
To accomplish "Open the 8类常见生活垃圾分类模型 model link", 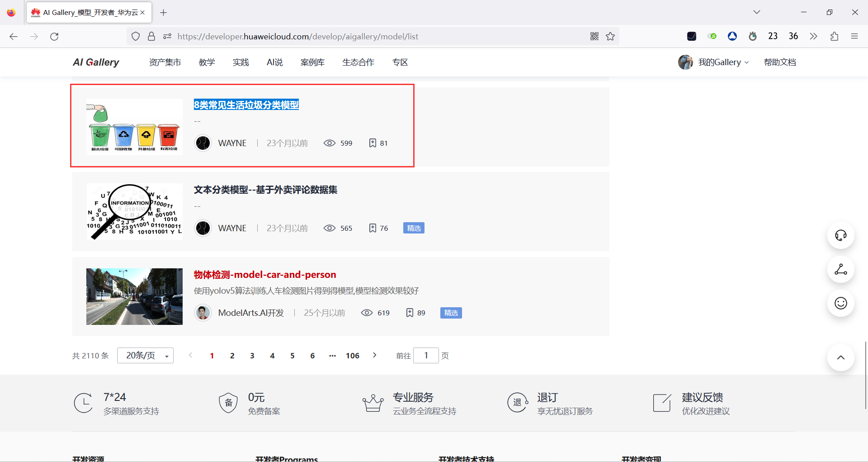I will [246, 104].
